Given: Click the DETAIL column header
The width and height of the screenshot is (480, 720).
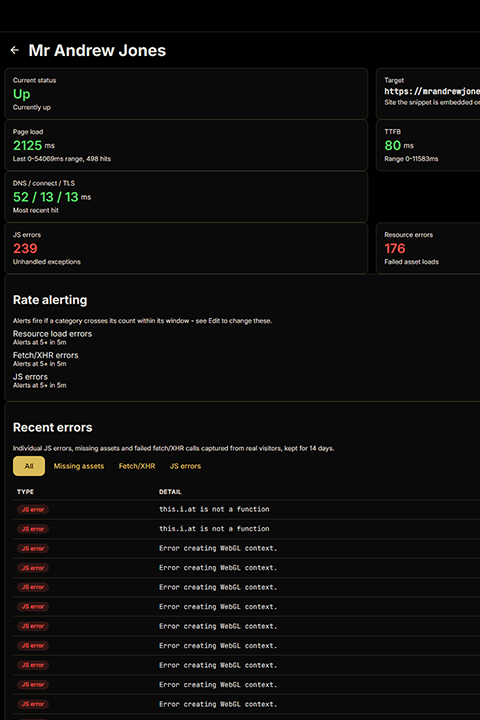Looking at the screenshot, I should [x=170, y=492].
